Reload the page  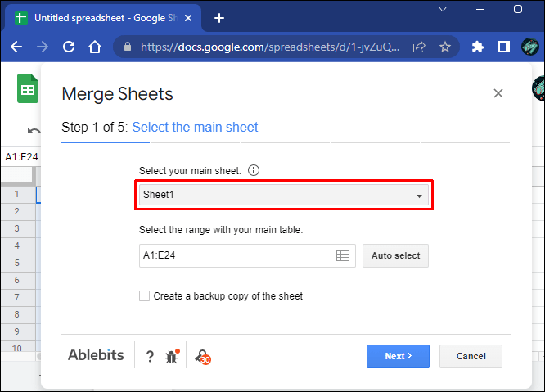(68, 47)
